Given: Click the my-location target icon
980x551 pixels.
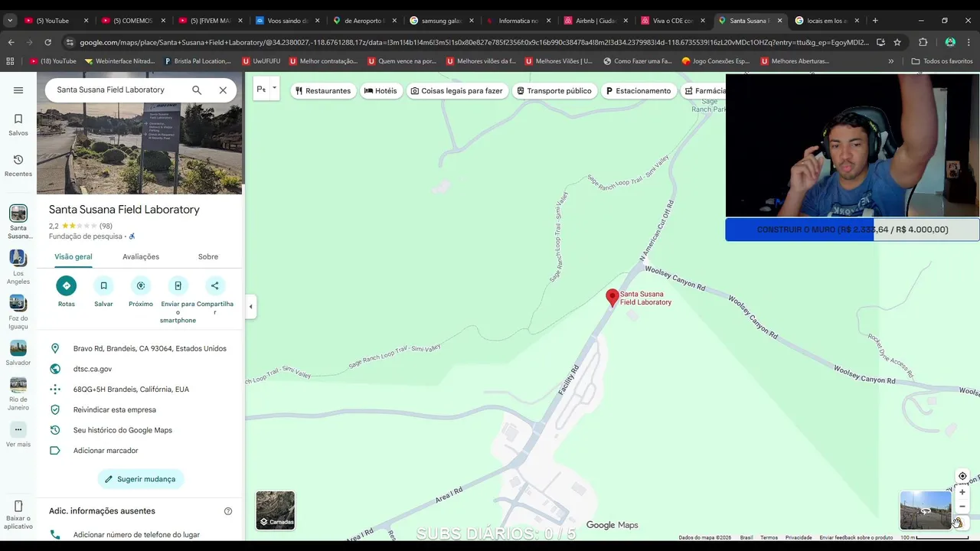Looking at the screenshot, I should [962, 476].
